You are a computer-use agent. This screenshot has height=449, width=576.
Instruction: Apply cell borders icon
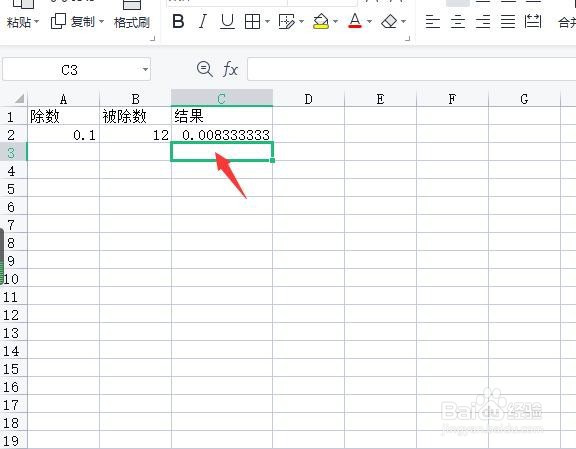[252, 22]
